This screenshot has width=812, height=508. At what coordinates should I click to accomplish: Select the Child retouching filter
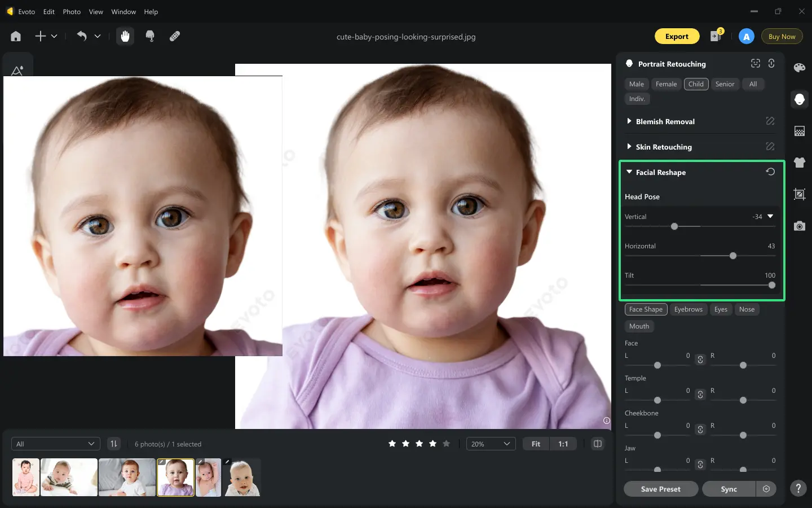pos(696,84)
